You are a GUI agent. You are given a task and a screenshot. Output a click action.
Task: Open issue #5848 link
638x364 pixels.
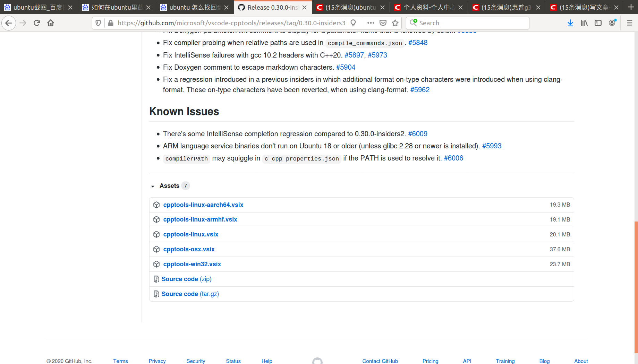pos(418,43)
